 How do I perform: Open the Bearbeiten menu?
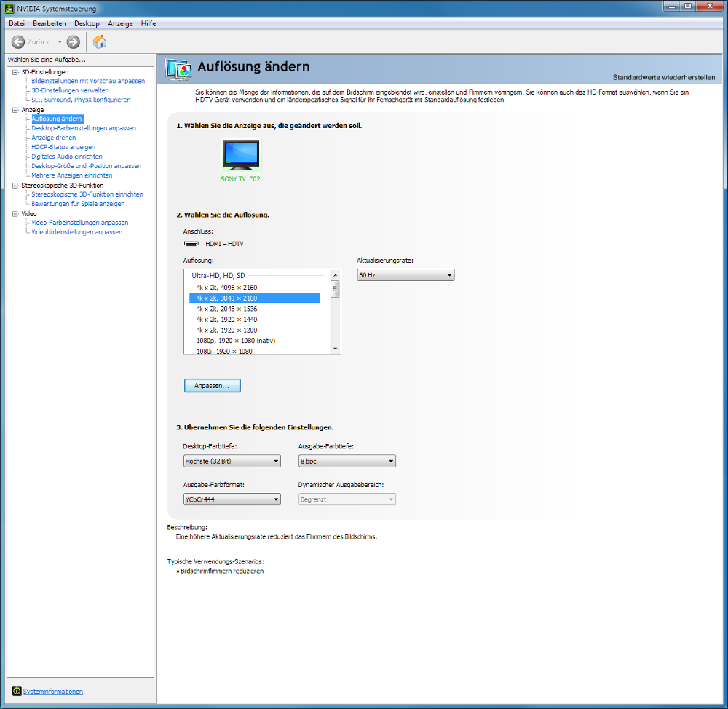50,24
